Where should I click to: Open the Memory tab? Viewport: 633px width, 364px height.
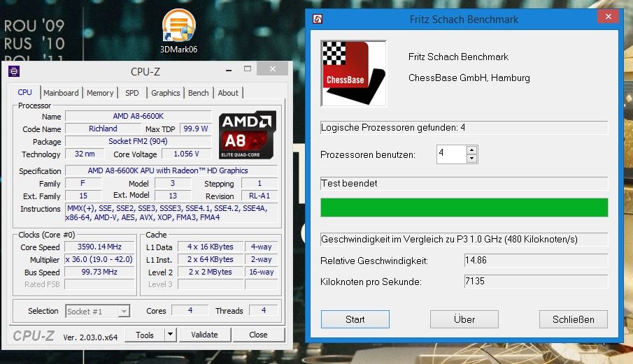point(100,93)
